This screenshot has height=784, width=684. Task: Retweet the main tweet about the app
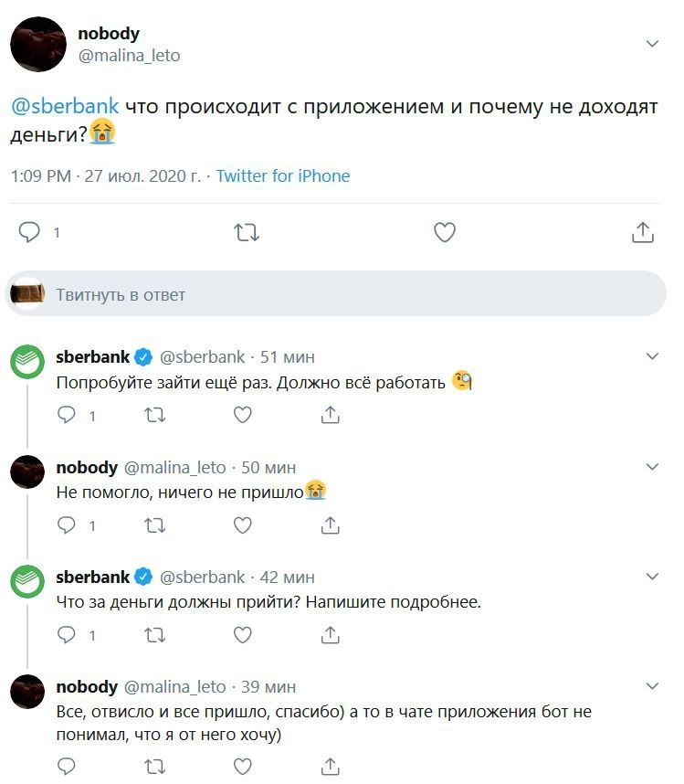(x=247, y=233)
